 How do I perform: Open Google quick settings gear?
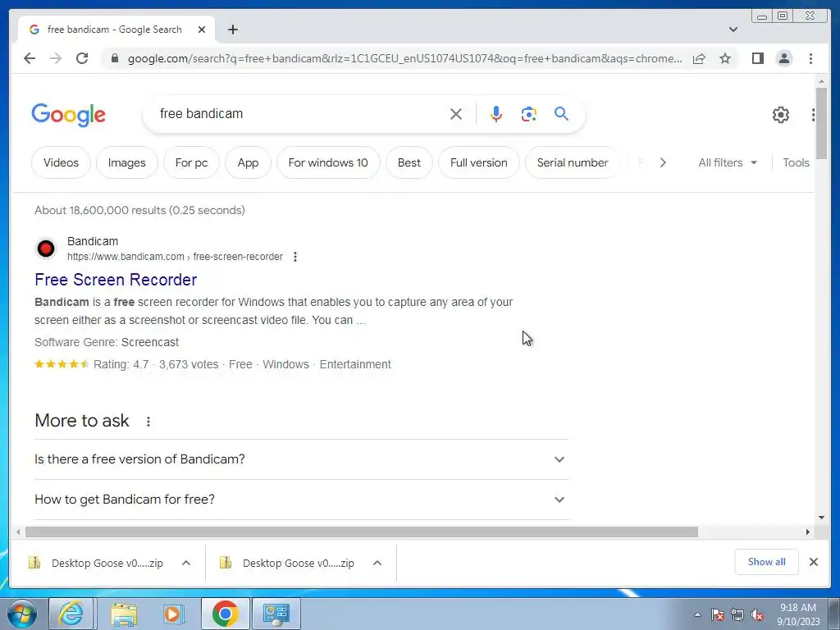pos(781,115)
